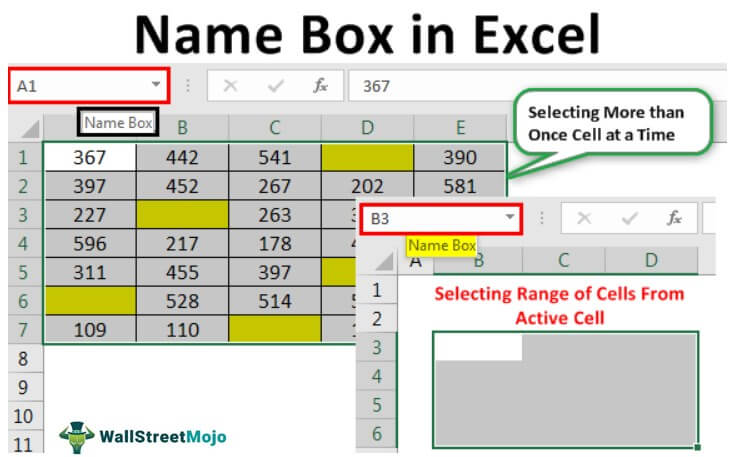The image size is (729, 457).
Task: Click the WallStreetMojo logo
Action: 143,436
